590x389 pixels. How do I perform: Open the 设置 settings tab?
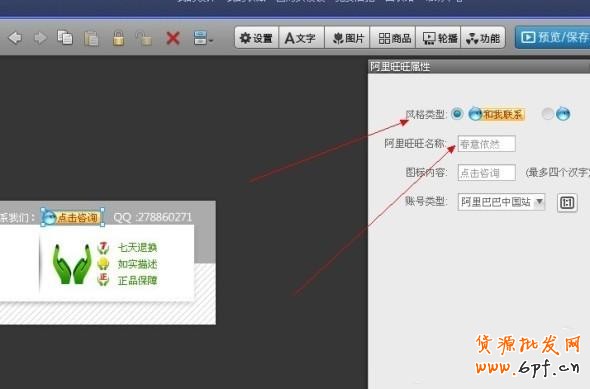click(256, 38)
